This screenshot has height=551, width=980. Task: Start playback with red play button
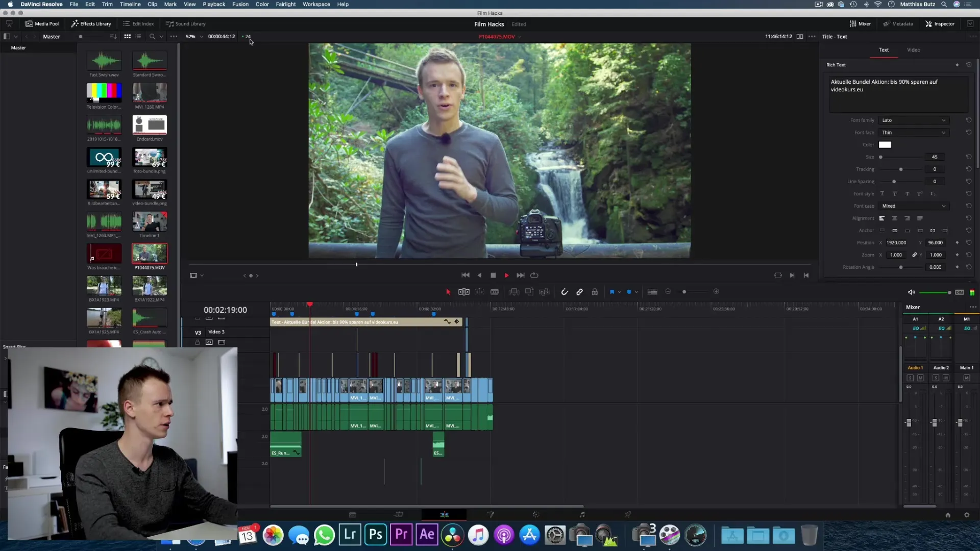[506, 275]
